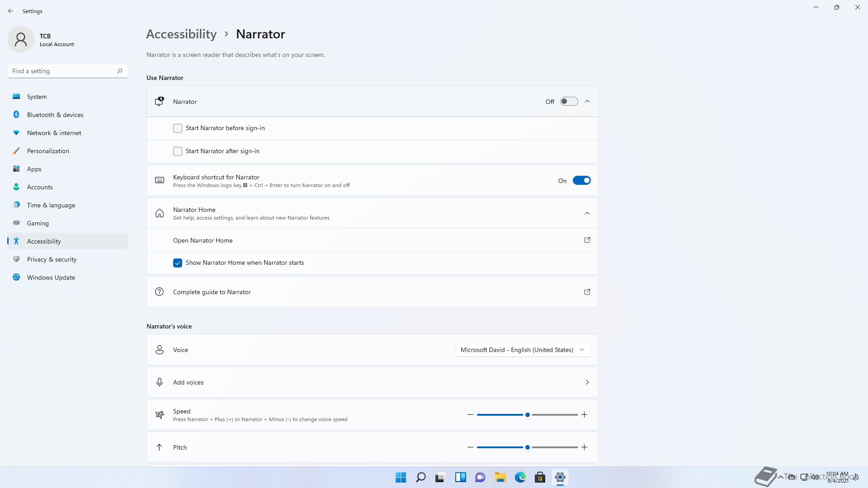Viewport: 868px width, 488px height.
Task: Collapse the Narrator Home section
Action: coord(587,213)
